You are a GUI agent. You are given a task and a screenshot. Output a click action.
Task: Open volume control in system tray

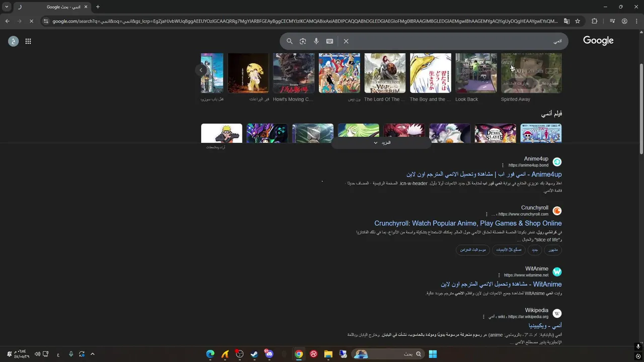[37, 354]
